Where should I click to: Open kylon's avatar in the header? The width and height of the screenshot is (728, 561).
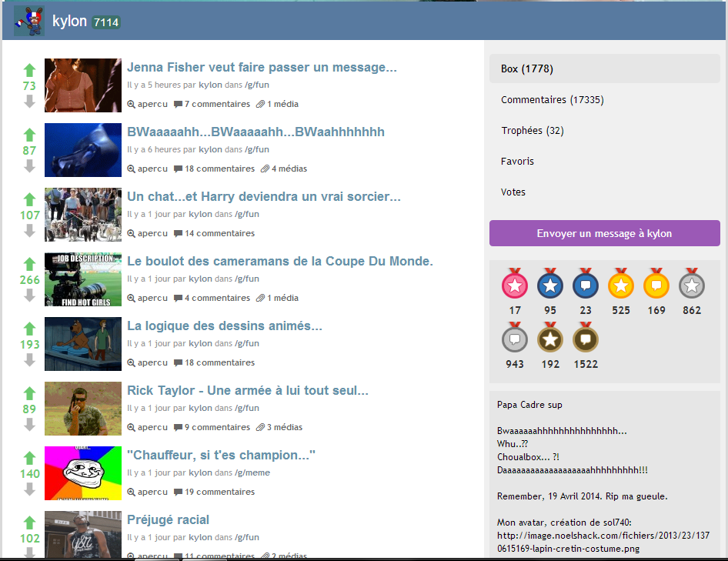click(28, 22)
